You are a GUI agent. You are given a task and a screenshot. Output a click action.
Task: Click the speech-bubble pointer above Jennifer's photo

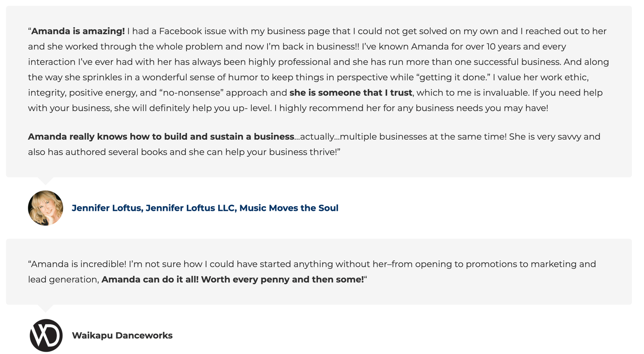pos(46,181)
